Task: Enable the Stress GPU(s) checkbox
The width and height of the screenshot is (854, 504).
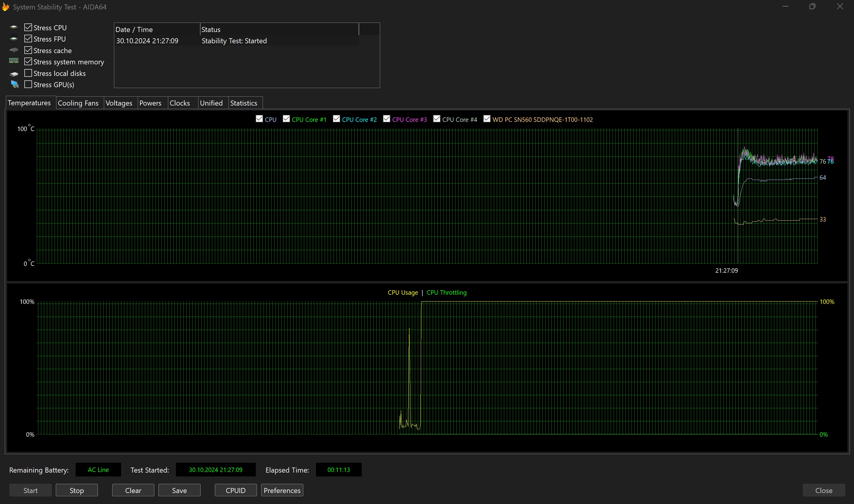Action: pyautogui.click(x=28, y=84)
